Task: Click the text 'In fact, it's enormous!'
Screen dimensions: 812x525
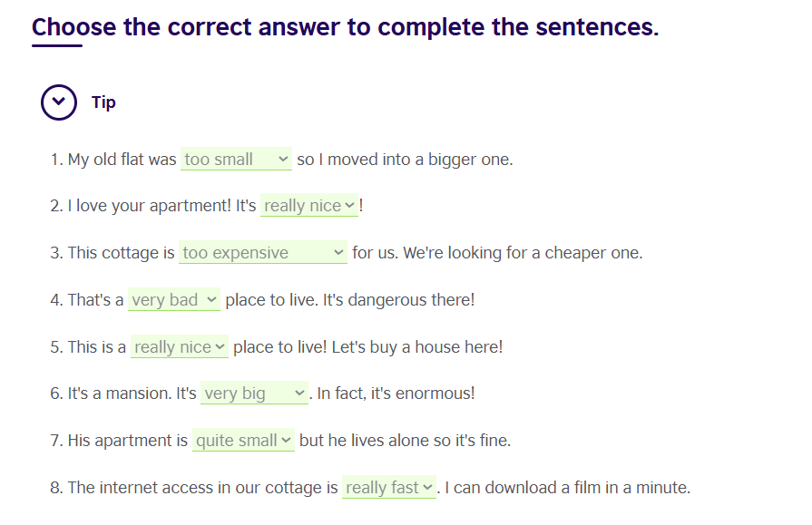Action: pos(396,394)
